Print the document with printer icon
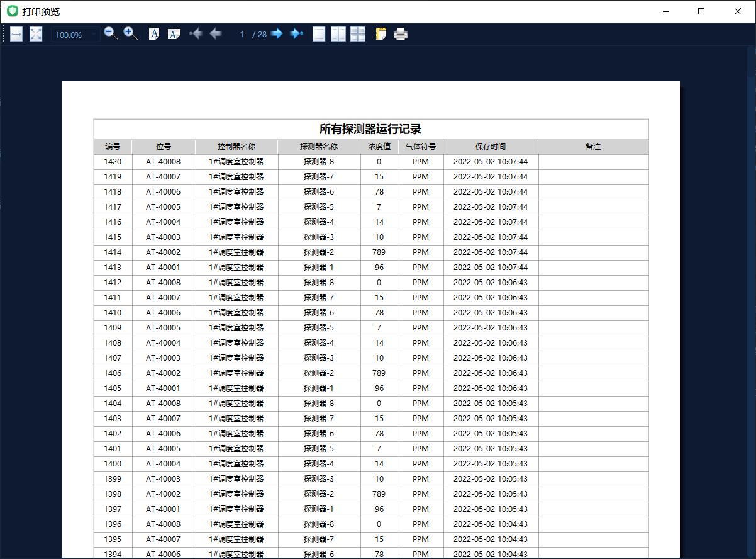Image resolution: width=756 pixels, height=559 pixels. click(x=401, y=34)
